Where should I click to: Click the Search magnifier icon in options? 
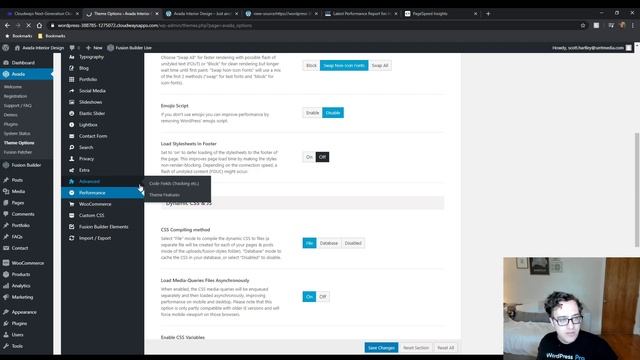point(72,147)
